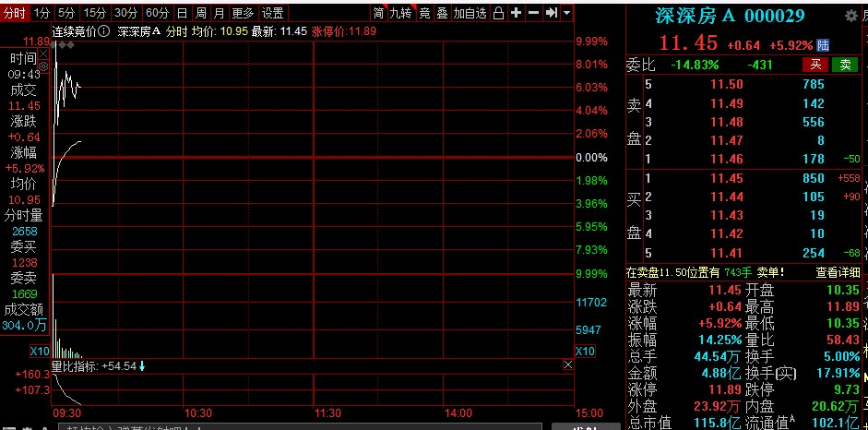Click the 委比 value -14.83%
Viewport: 868px width, 430px height.
[x=695, y=65]
